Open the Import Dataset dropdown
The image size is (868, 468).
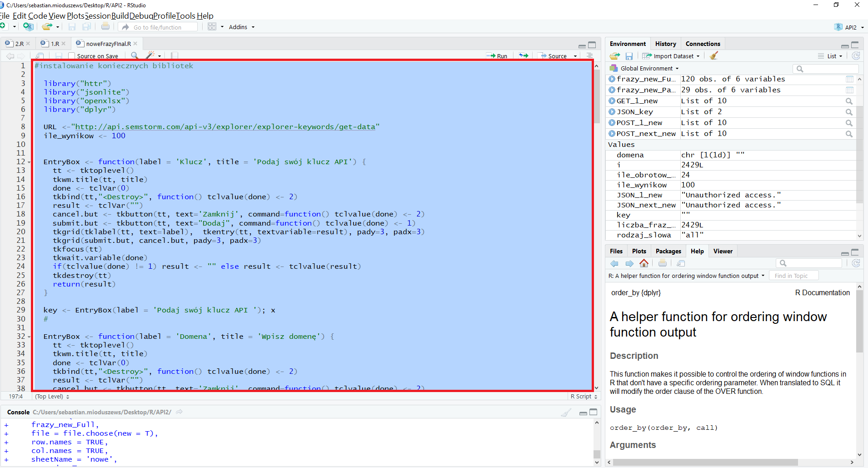point(673,56)
